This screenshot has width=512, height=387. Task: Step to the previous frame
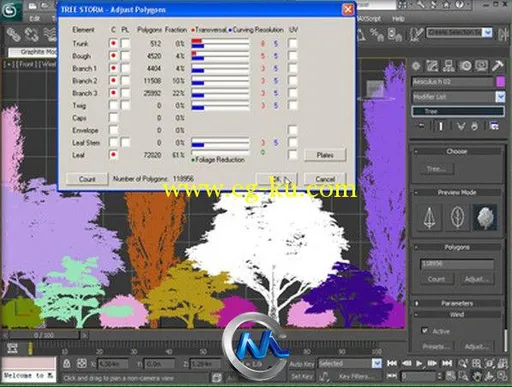pos(406,363)
